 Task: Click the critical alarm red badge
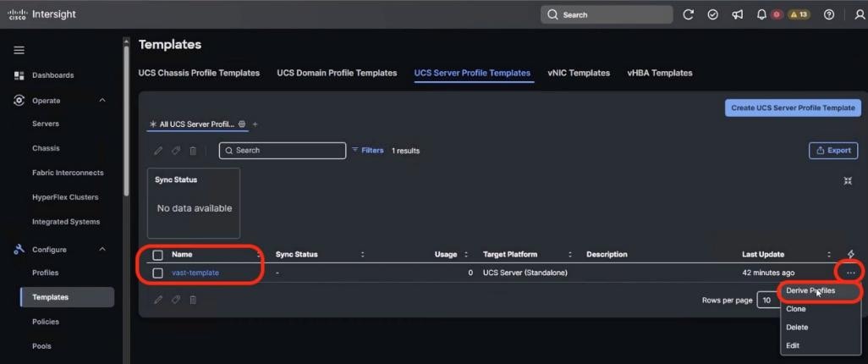[776, 15]
